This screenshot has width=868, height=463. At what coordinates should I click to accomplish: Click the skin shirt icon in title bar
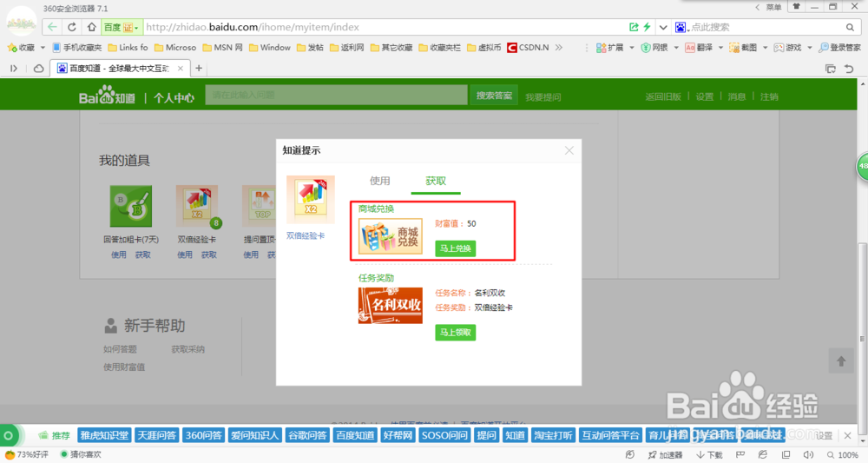click(797, 7)
